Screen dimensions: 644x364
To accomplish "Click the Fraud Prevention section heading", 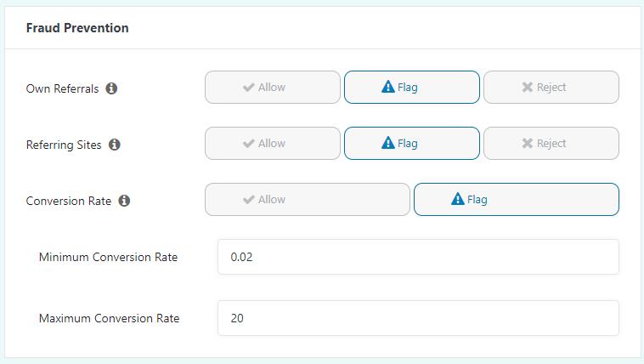I will (77, 28).
